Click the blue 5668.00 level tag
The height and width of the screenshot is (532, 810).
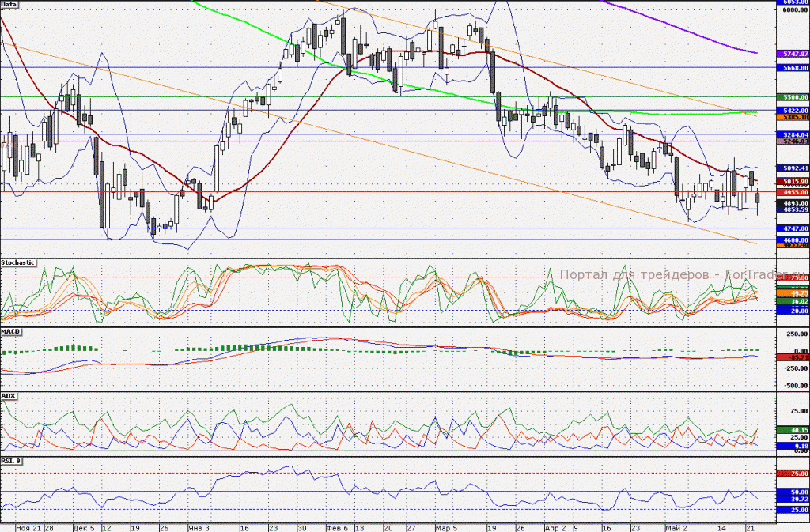[x=793, y=68]
